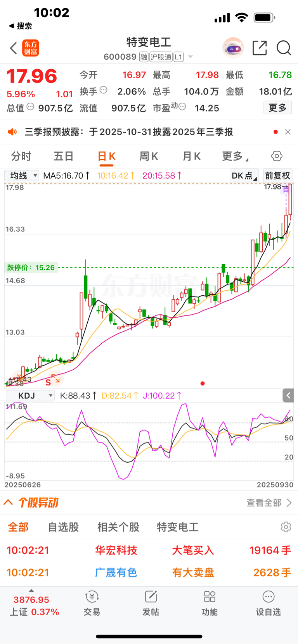Toggle the DK点 signal option
Screen dimensions: 298x644
click(244, 176)
